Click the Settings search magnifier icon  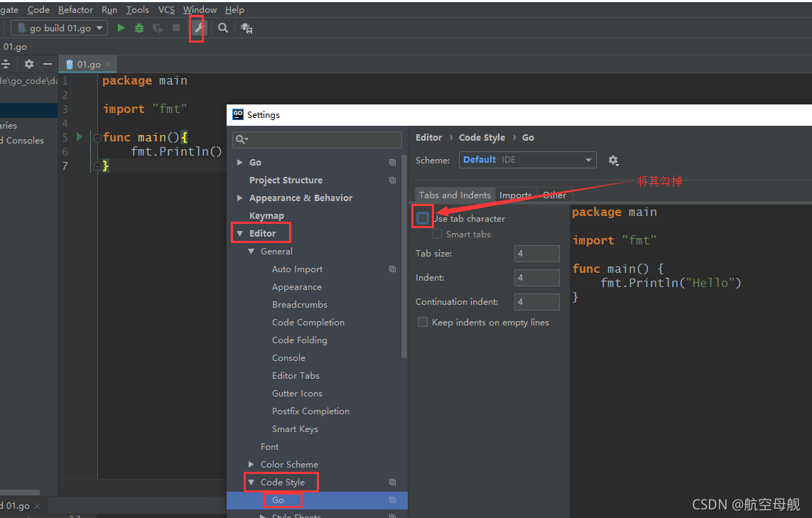pyautogui.click(x=242, y=139)
